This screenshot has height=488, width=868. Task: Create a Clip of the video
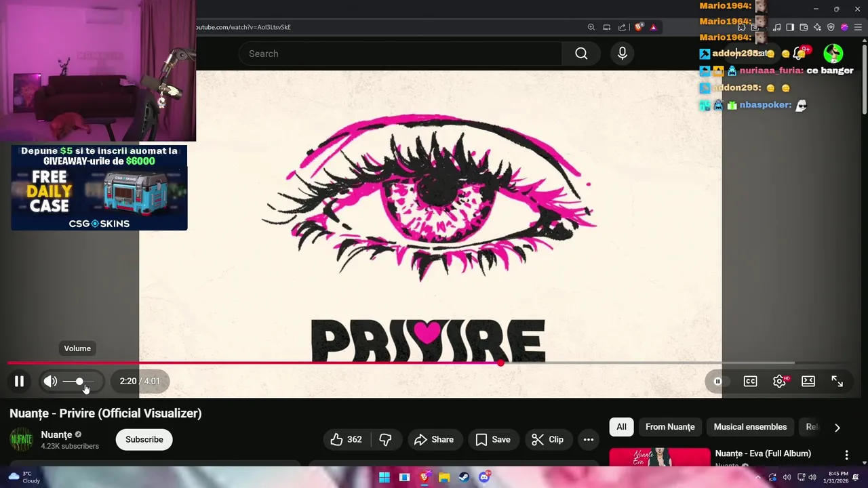click(548, 439)
